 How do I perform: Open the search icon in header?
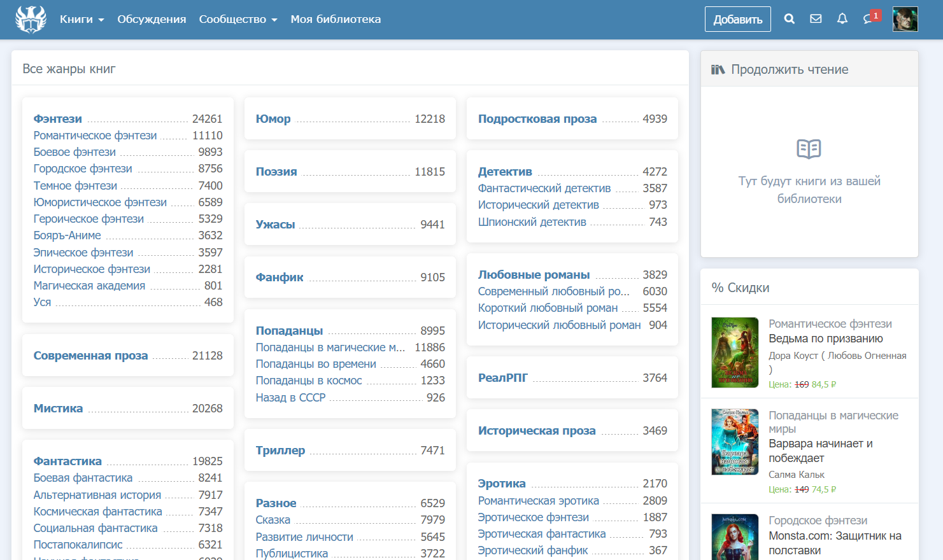coord(790,19)
